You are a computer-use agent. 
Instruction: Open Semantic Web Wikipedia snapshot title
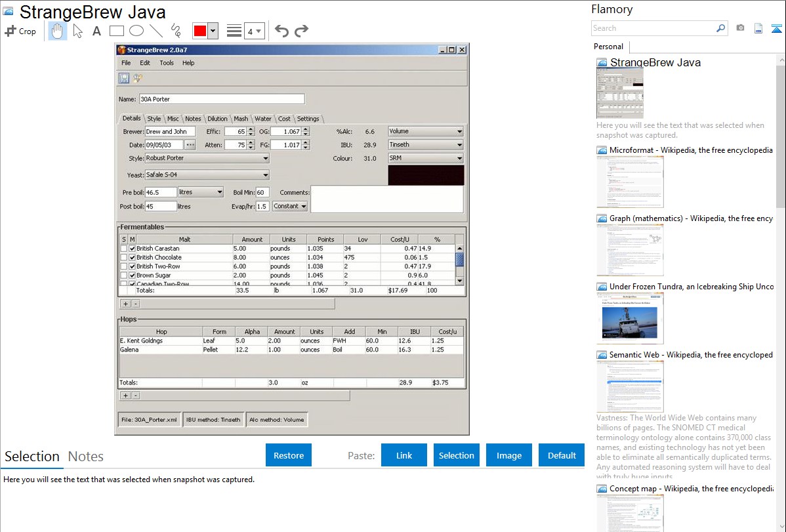click(691, 355)
